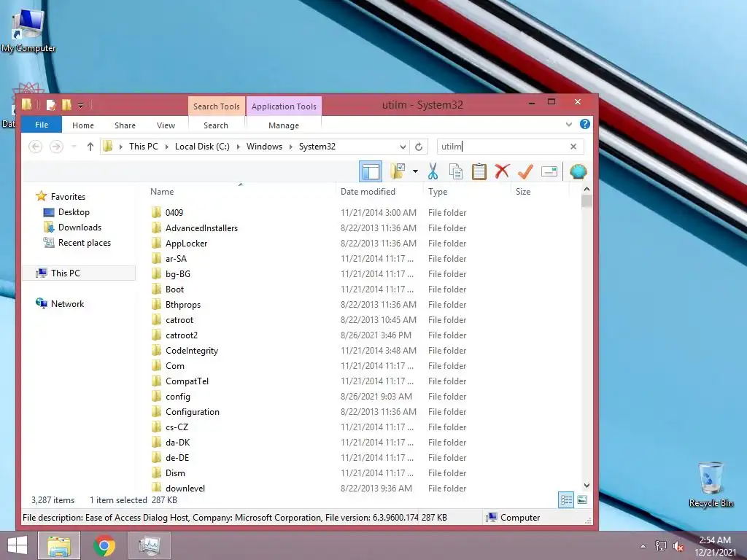
Task: Select Downloads in navigation pane
Action: (80, 227)
